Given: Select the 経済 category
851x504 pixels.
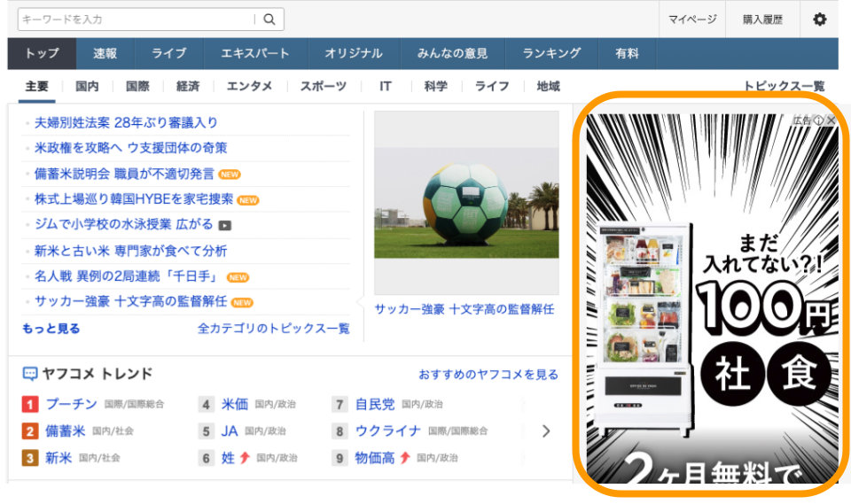Looking at the screenshot, I should (188, 86).
